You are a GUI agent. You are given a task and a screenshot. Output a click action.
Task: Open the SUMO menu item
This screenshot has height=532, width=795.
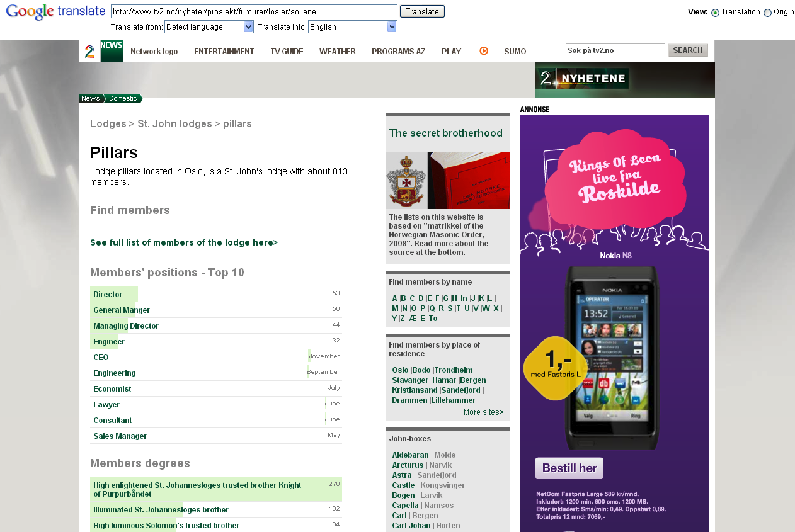(x=515, y=52)
